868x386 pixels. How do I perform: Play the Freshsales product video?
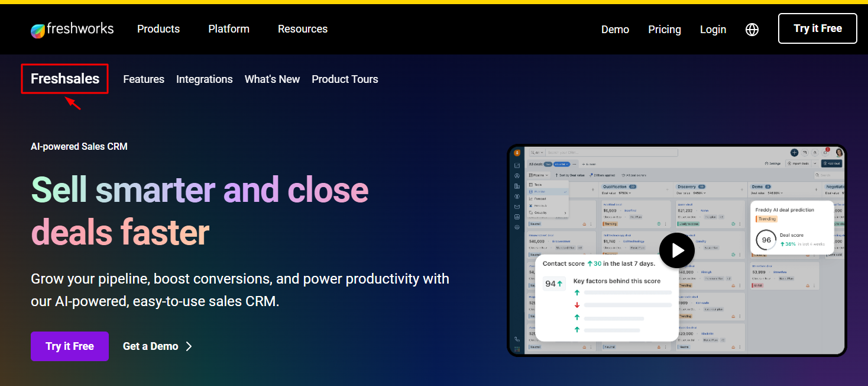[x=676, y=250]
